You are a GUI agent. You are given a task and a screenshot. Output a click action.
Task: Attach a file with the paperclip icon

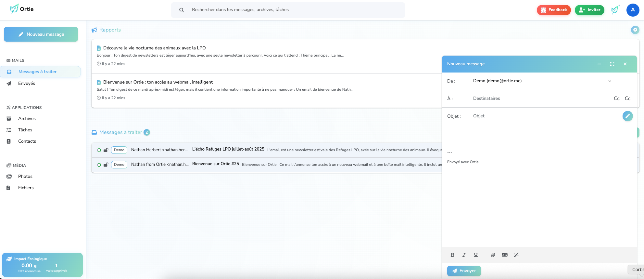click(x=493, y=255)
